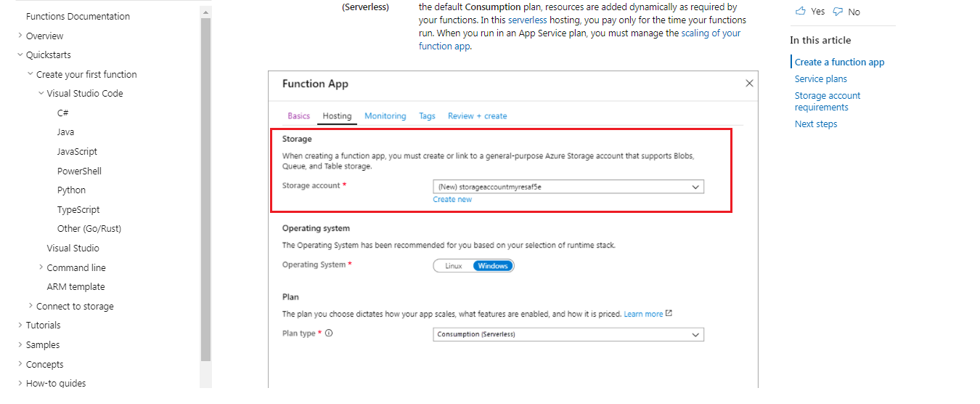Open Functions Documentation in sidebar

[78, 16]
